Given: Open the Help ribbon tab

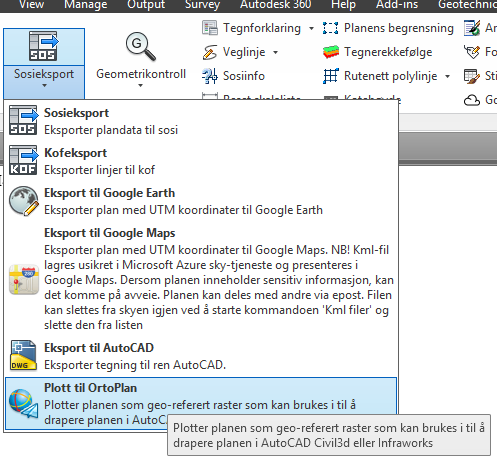Looking at the screenshot, I should click(343, 5).
